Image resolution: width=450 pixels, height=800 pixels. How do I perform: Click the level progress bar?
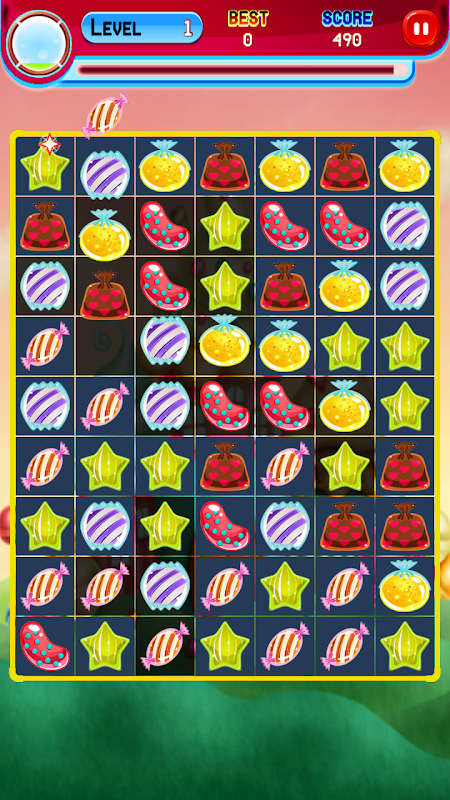coord(242,71)
